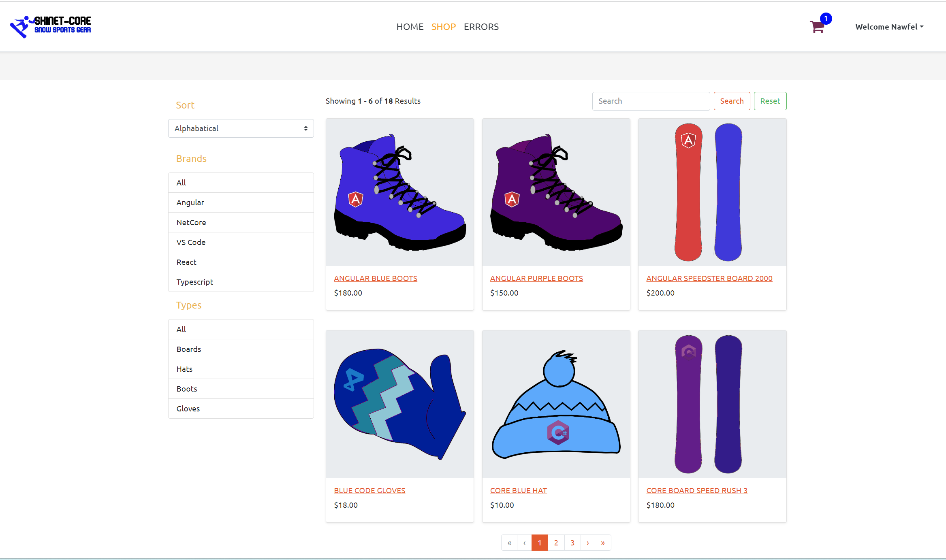Image resolution: width=946 pixels, height=560 pixels.
Task: Follow the BLUE CODE GLOVES link
Action: click(369, 490)
